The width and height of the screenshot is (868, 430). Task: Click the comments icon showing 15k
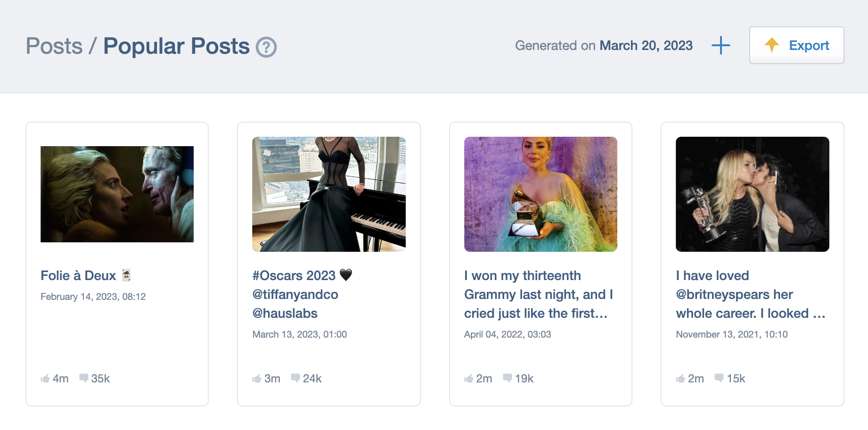click(x=719, y=378)
